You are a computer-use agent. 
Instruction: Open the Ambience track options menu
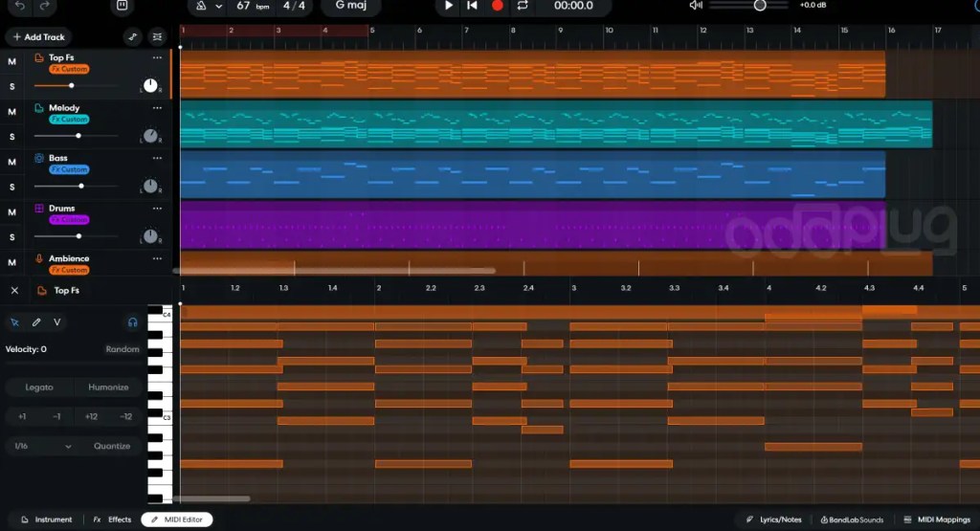point(157,258)
